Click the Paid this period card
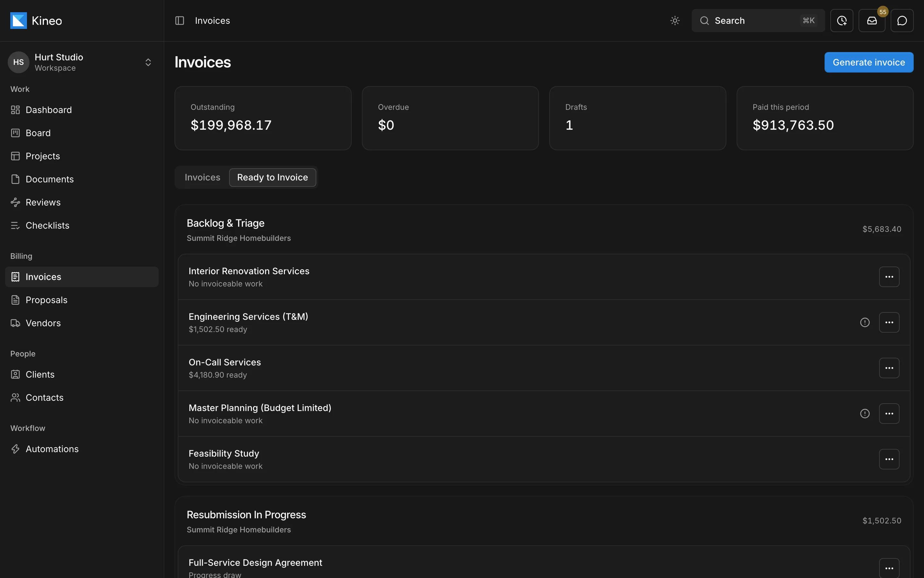The height and width of the screenshot is (578, 924). [x=825, y=118]
